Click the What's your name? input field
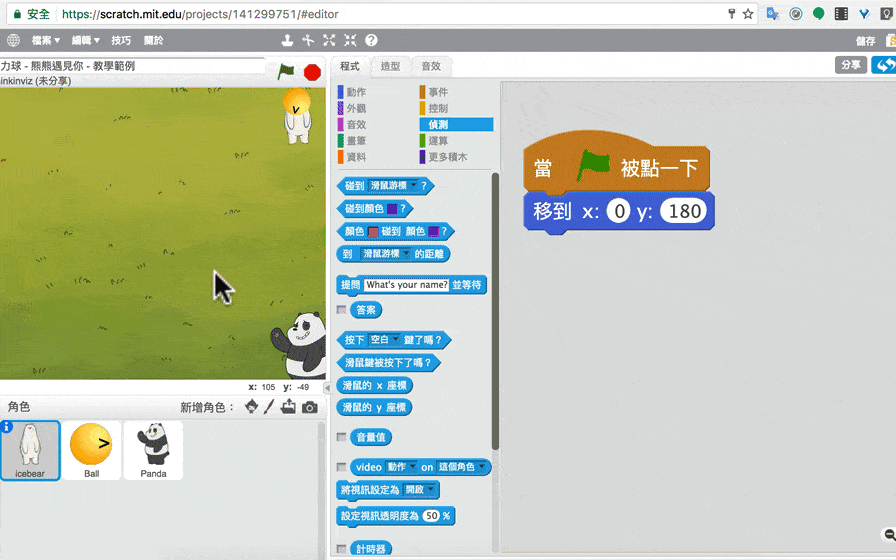Image resolution: width=896 pixels, height=560 pixels. 406,285
